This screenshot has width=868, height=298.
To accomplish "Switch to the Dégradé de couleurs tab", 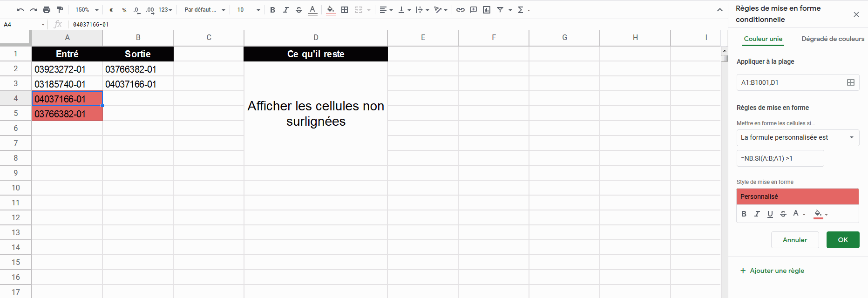I will 833,39.
